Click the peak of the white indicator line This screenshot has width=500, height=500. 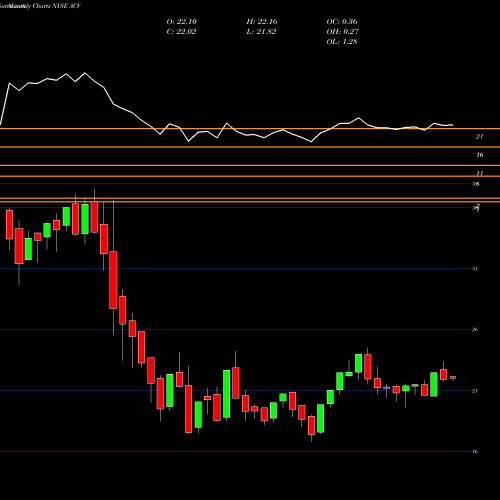click(x=85, y=73)
